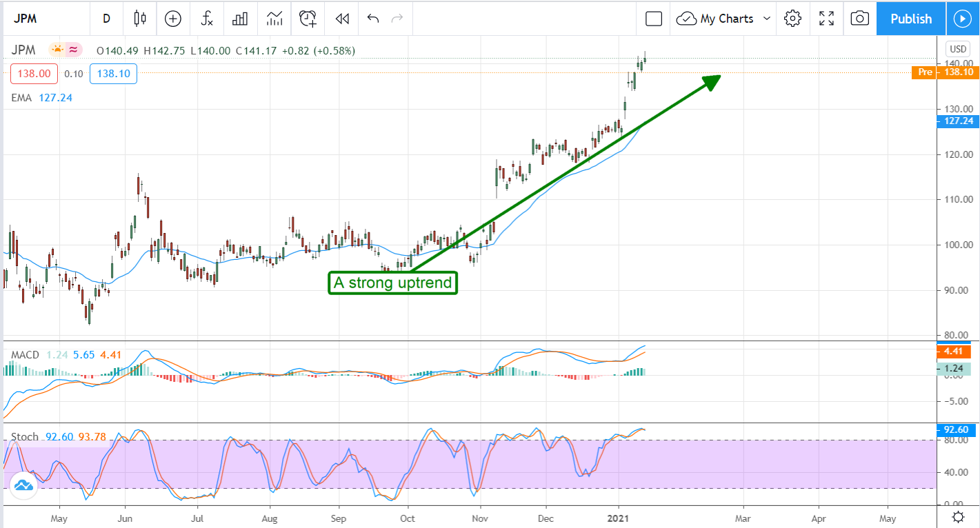The image size is (980, 528).
Task: Create an alert with the alarm clock icon
Action: pos(308,19)
